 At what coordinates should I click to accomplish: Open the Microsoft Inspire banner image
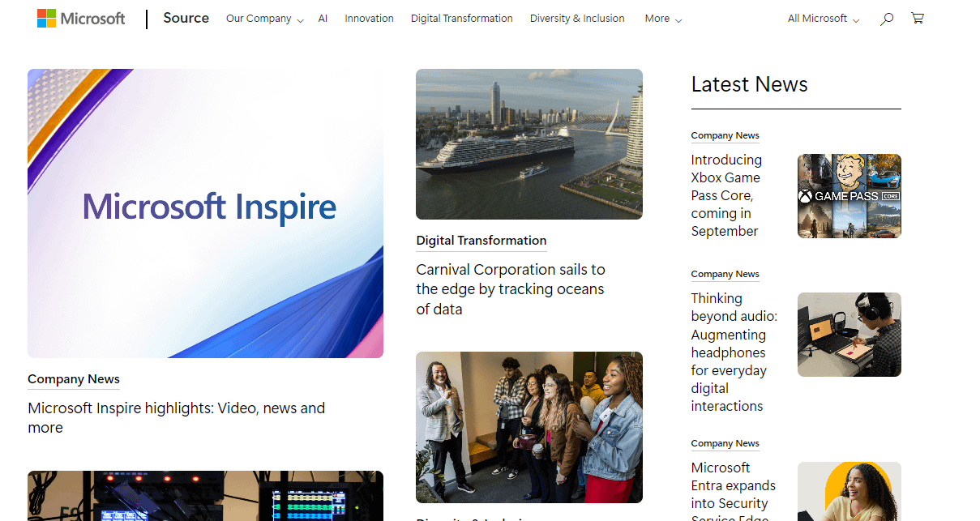click(205, 213)
